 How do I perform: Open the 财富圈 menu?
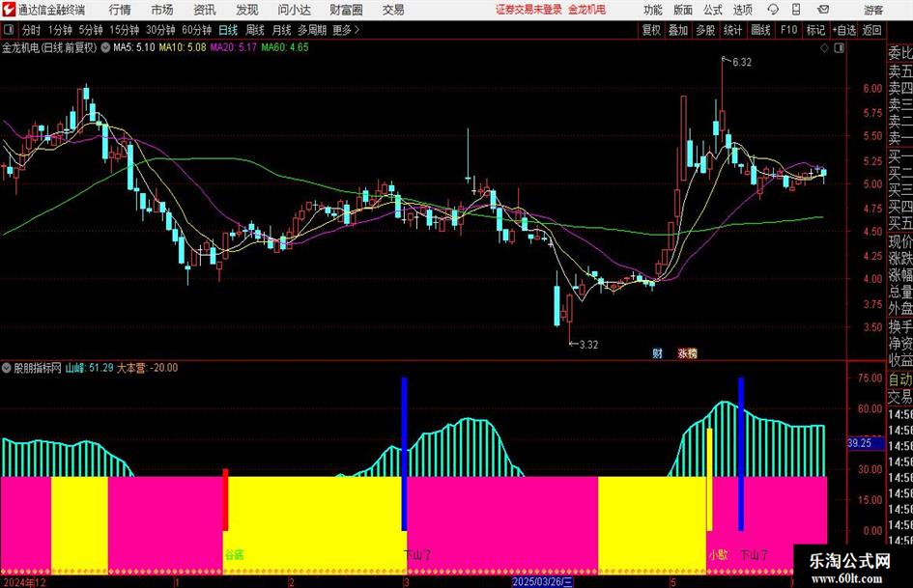coord(346,10)
